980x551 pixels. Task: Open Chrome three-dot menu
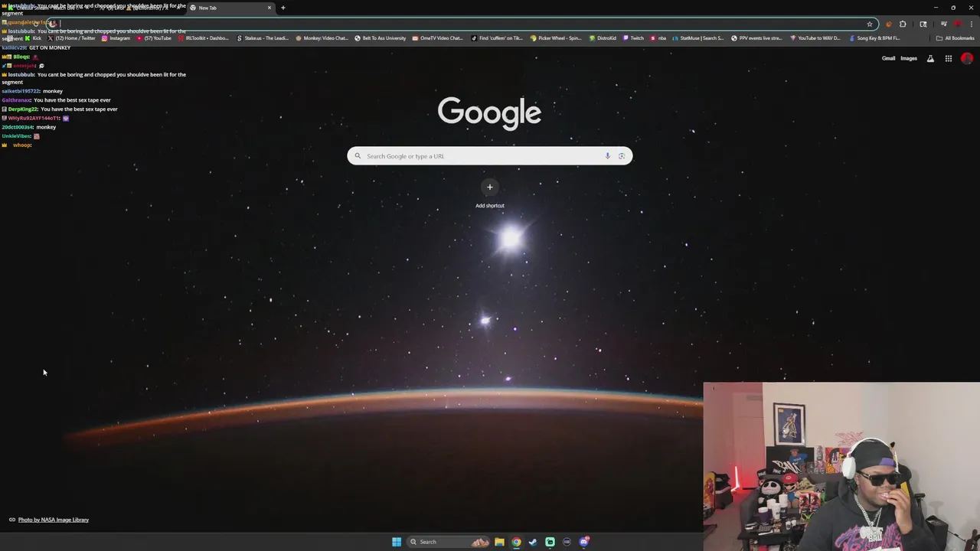pyautogui.click(x=971, y=24)
